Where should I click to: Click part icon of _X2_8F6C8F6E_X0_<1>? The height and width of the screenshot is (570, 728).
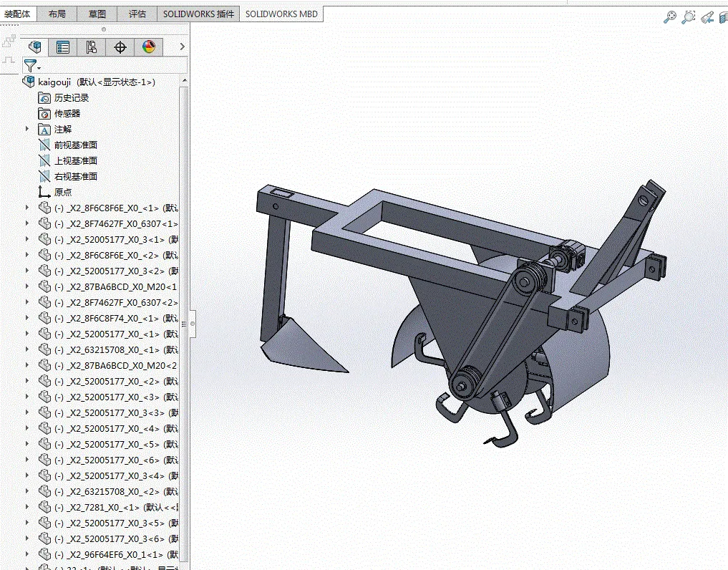point(44,208)
